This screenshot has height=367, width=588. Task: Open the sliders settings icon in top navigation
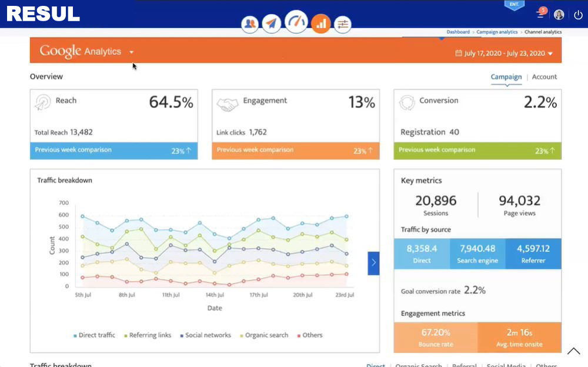(342, 24)
